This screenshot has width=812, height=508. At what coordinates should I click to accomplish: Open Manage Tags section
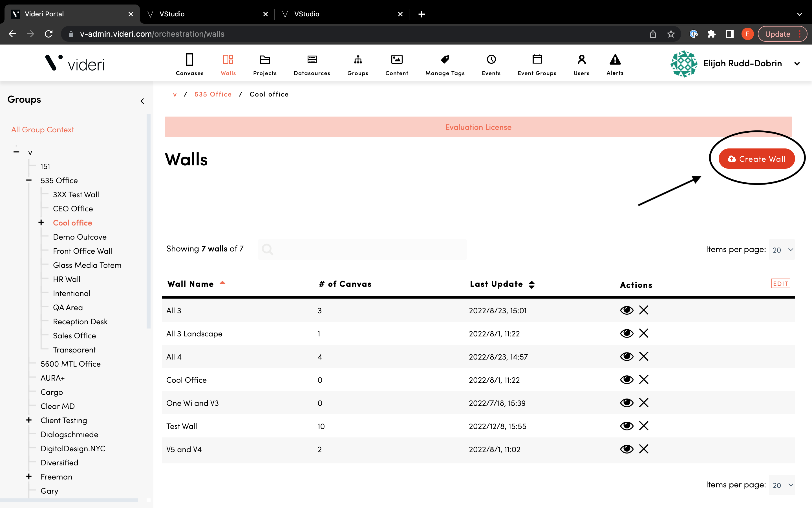[x=445, y=65]
